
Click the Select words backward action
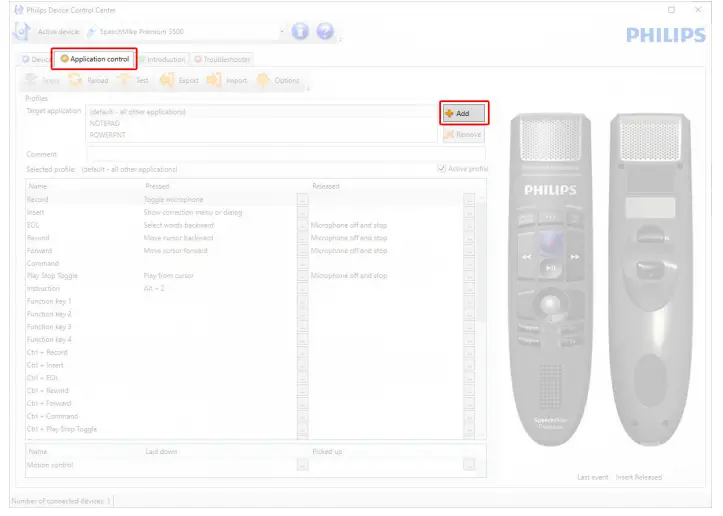pos(178,225)
